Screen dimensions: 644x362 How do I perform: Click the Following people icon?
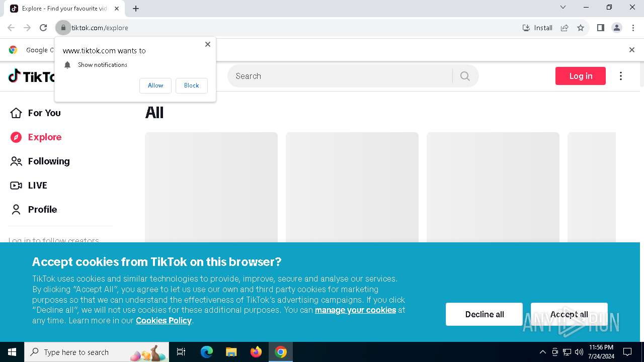point(16,161)
